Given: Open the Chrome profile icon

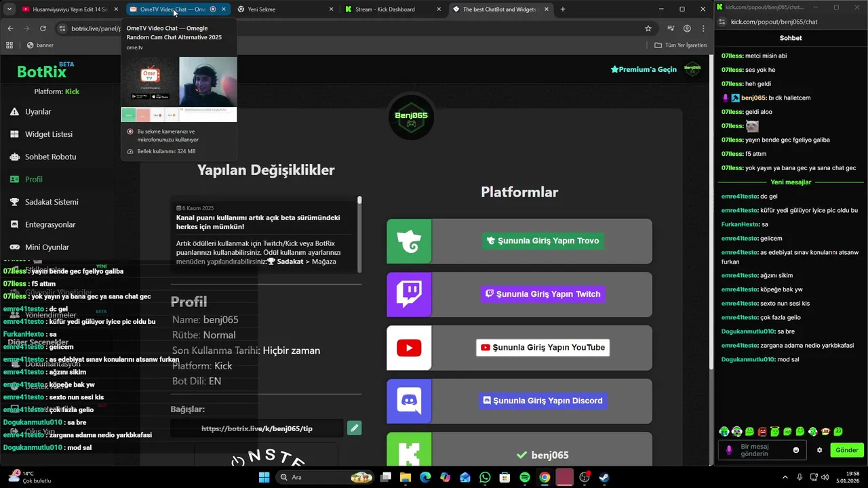Looking at the screenshot, I should [x=687, y=28].
